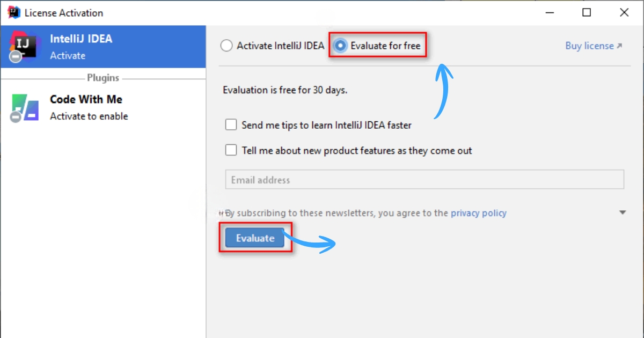Click the Code With Me plugin icon

click(x=25, y=107)
